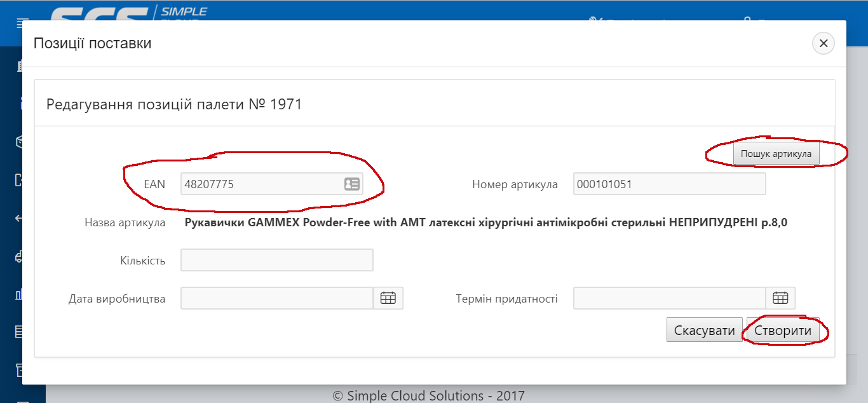The height and width of the screenshot is (403, 868).
Task: Click the Термін придатності label
Action: (506, 299)
